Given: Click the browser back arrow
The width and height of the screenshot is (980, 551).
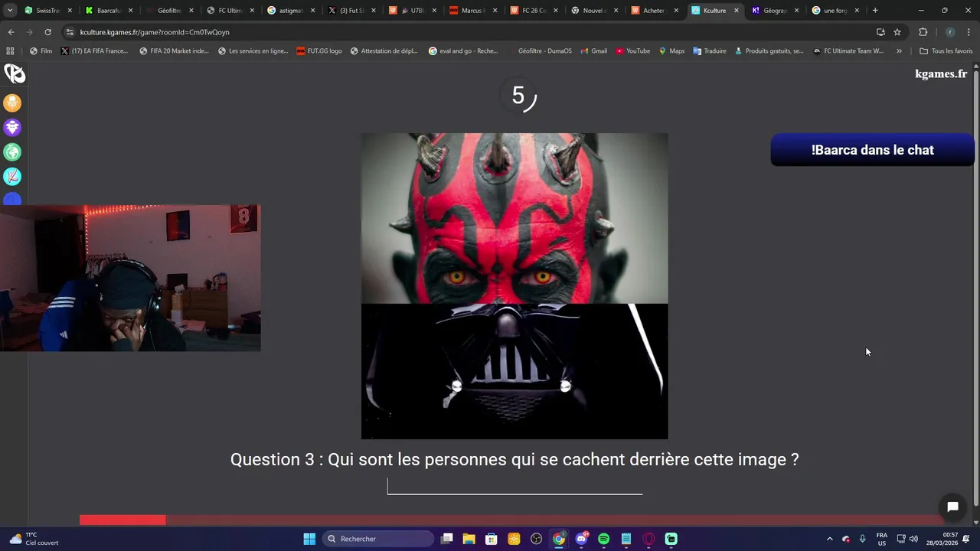Looking at the screenshot, I should (11, 32).
